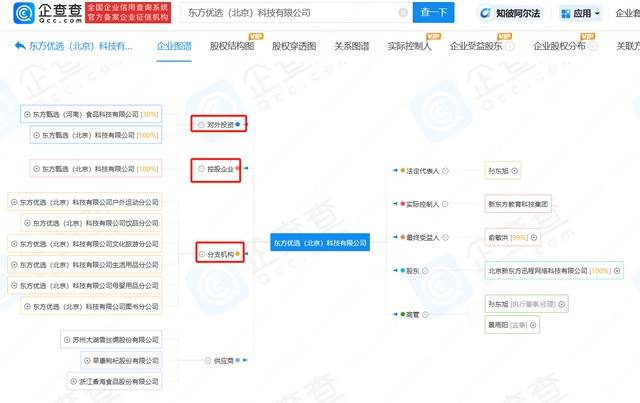Switch to the 企业图谱 tab
The width and height of the screenshot is (640, 403).
tap(174, 46)
